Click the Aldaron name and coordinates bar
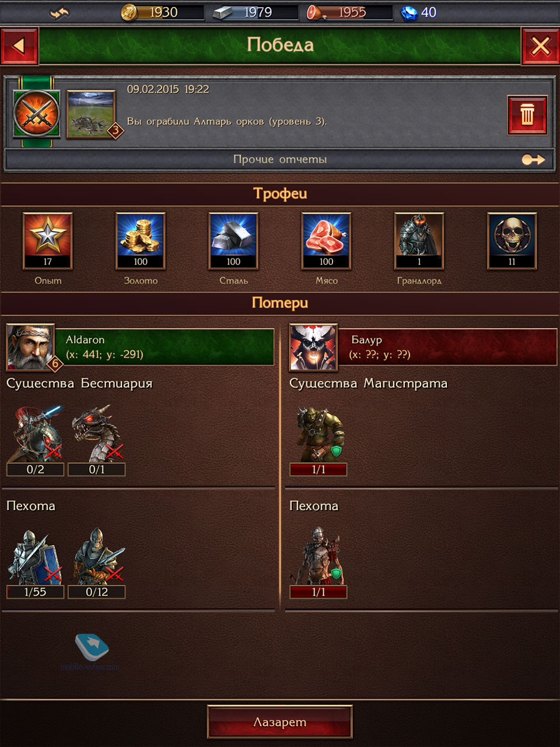The image size is (560, 747). 164,347
